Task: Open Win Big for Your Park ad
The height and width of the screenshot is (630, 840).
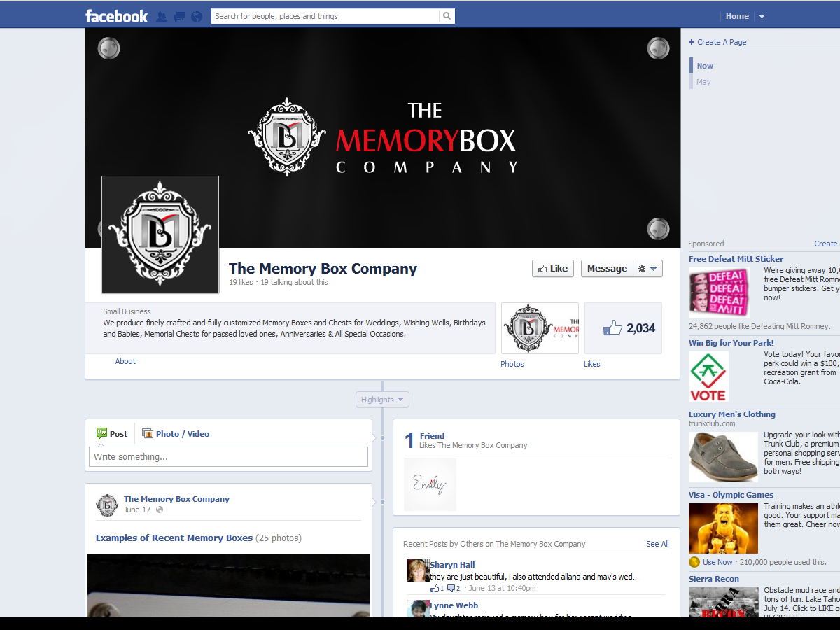Action: click(731, 343)
